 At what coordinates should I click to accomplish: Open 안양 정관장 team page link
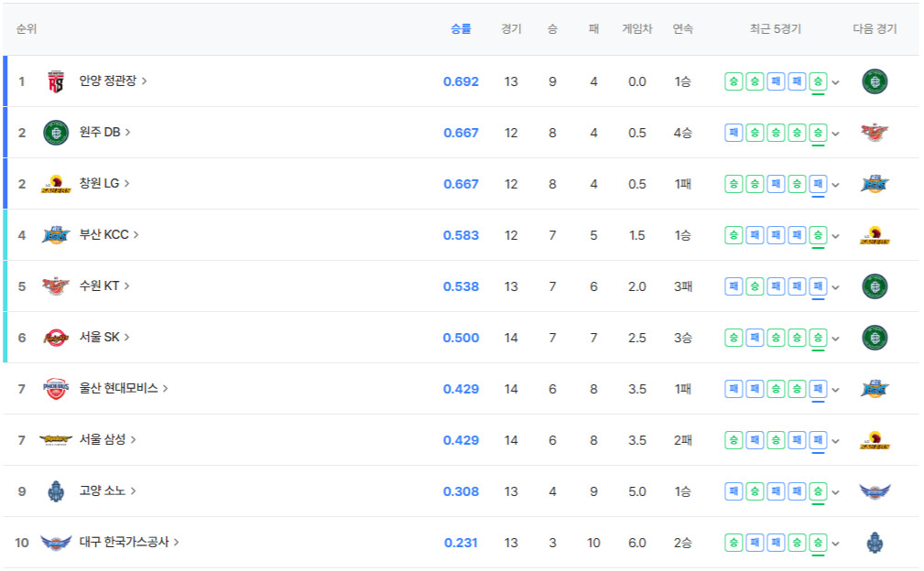coord(113,81)
